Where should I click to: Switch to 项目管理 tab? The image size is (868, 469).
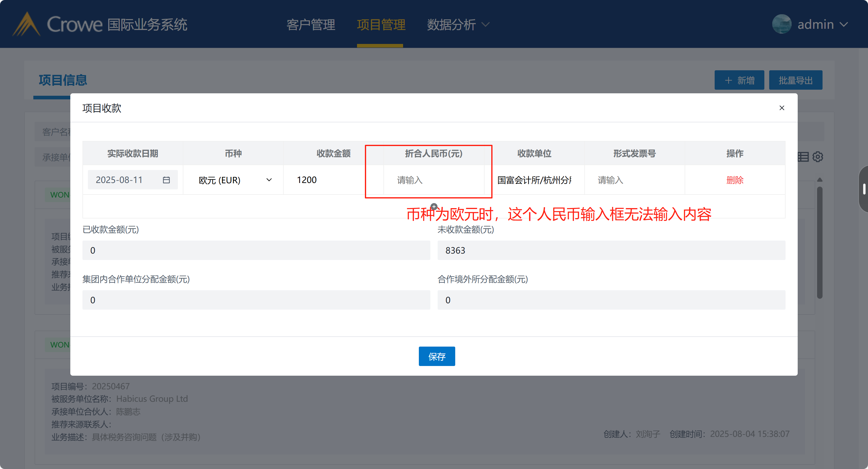381,25
